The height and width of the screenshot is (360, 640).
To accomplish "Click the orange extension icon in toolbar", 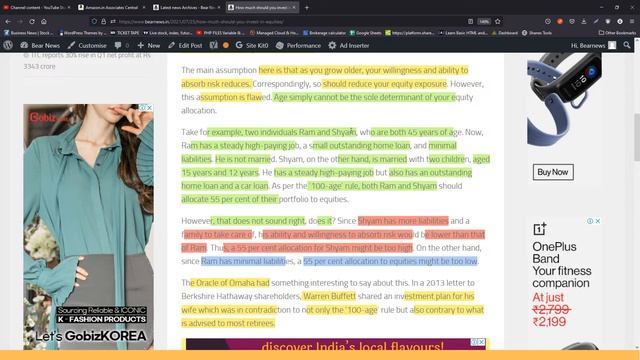I will click(560, 21).
